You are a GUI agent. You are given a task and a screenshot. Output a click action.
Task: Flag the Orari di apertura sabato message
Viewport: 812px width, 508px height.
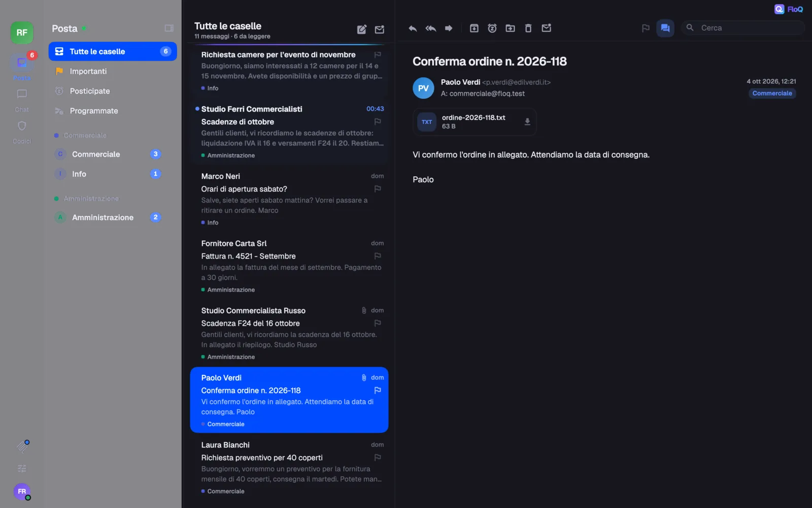tap(378, 188)
